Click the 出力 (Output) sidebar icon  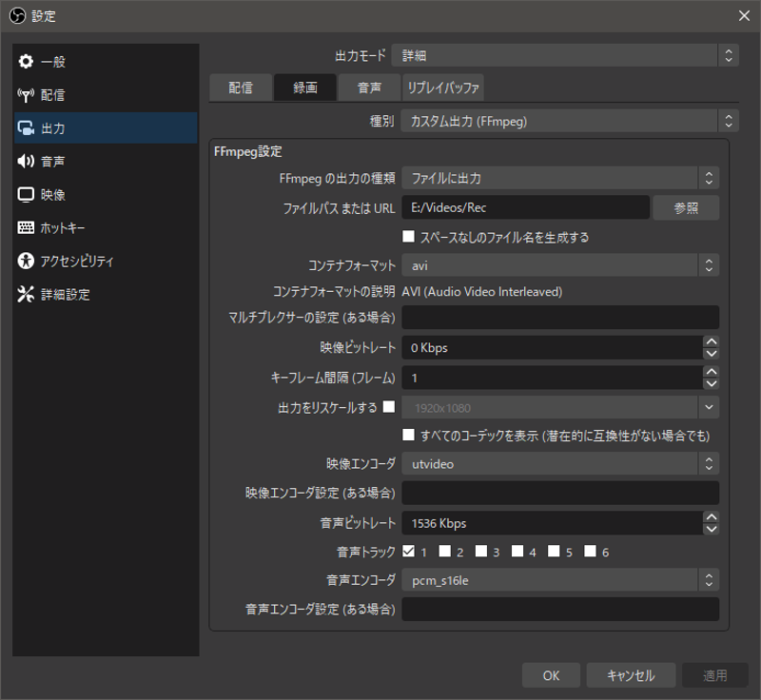(x=26, y=128)
